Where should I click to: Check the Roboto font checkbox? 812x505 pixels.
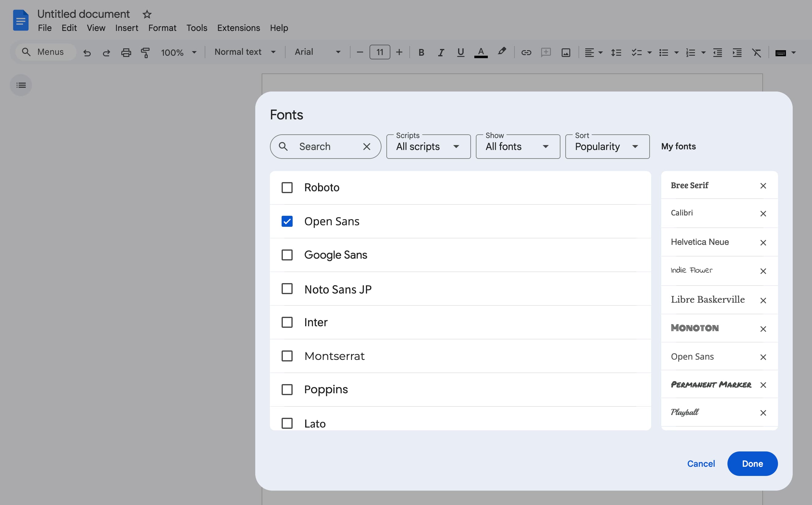pos(287,187)
